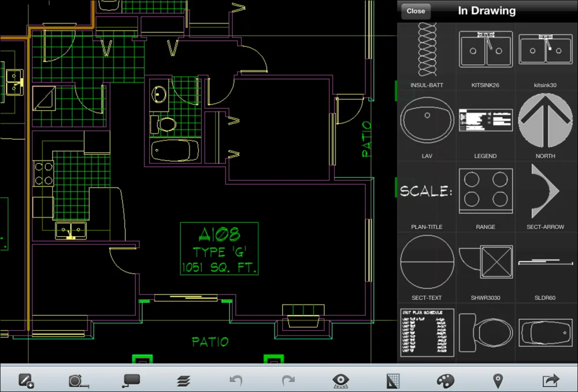Open the comment annotation tool
This screenshot has width=578, height=392.
(x=131, y=381)
